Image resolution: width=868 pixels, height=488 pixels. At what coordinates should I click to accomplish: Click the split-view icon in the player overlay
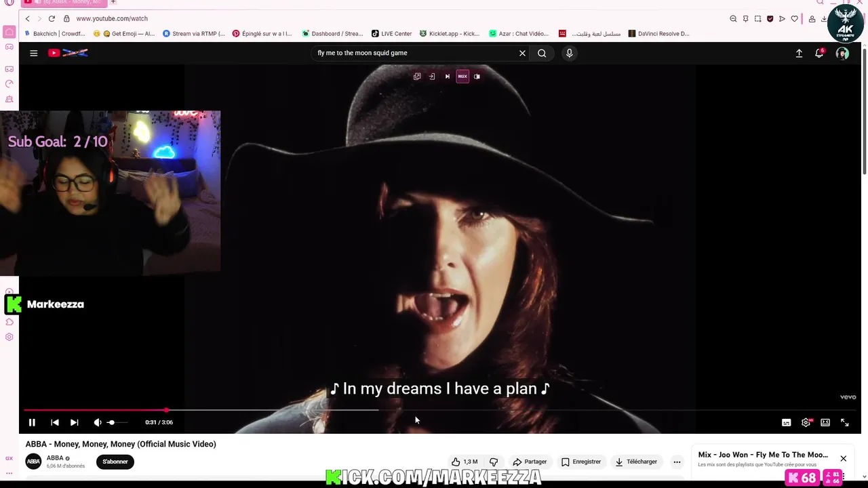(477, 77)
